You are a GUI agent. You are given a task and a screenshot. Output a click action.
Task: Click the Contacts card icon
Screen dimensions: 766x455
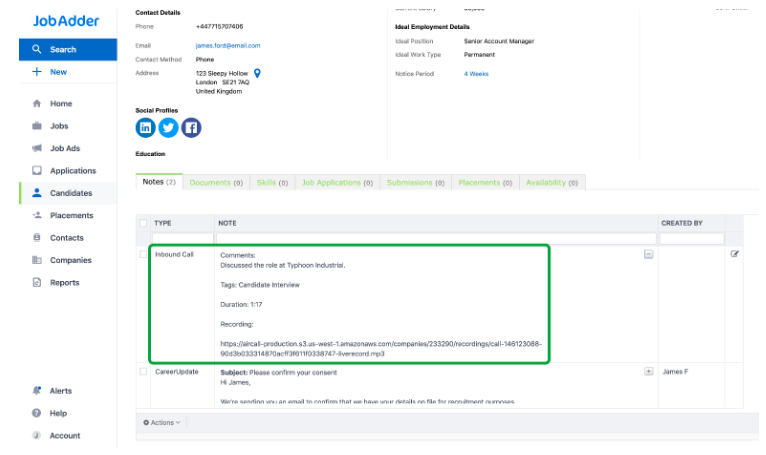pos(37,238)
